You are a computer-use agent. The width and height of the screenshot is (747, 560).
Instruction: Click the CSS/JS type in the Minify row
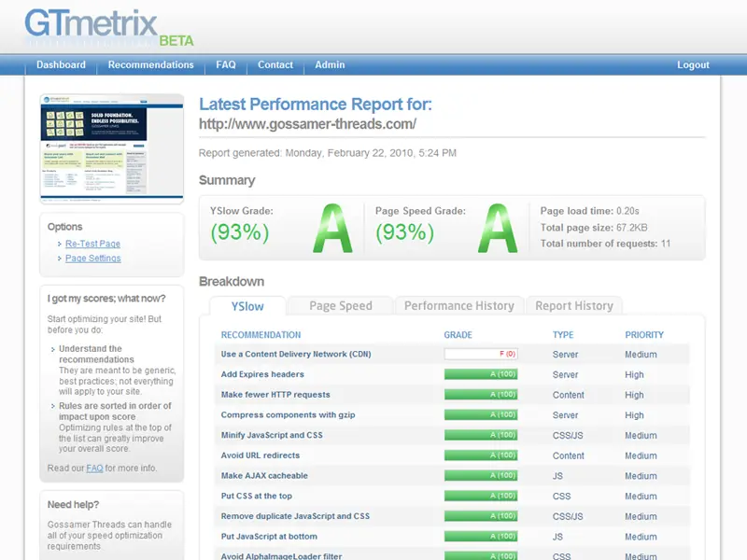click(x=568, y=435)
